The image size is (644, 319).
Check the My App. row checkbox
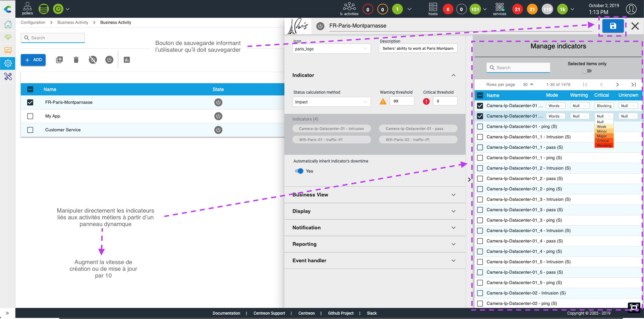pyautogui.click(x=30, y=116)
